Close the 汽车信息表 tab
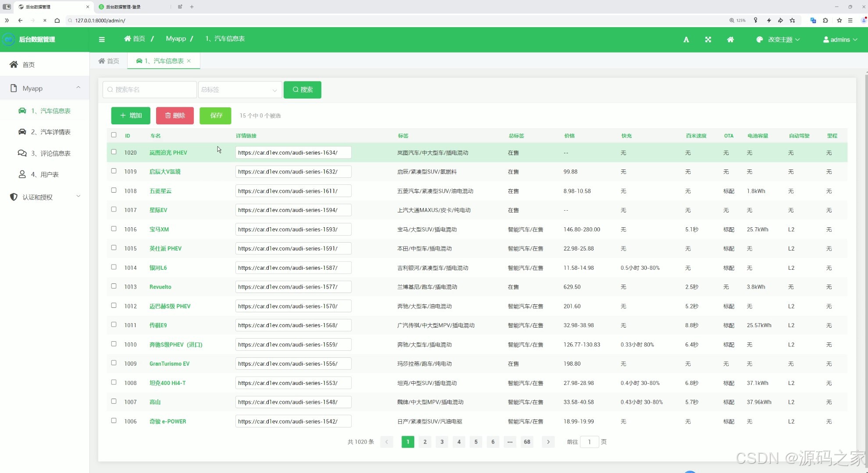 click(189, 61)
